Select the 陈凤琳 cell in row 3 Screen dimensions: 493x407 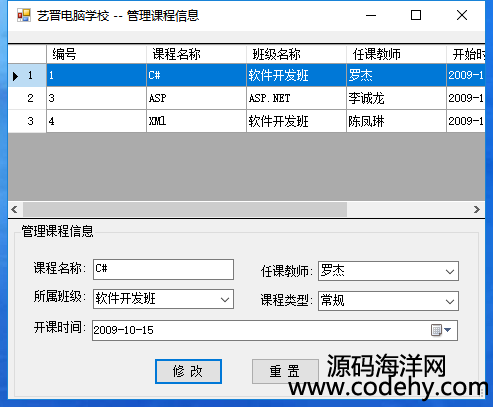[396, 121]
